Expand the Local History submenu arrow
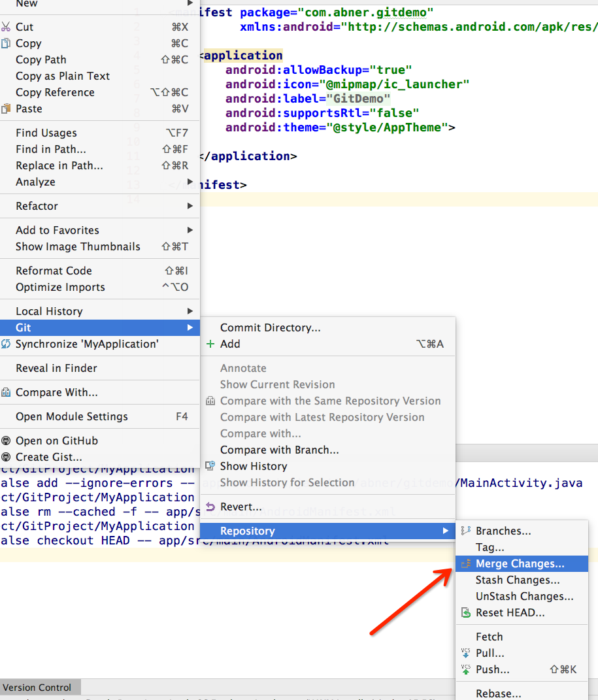Screen dimensions: 598x700 190,311
